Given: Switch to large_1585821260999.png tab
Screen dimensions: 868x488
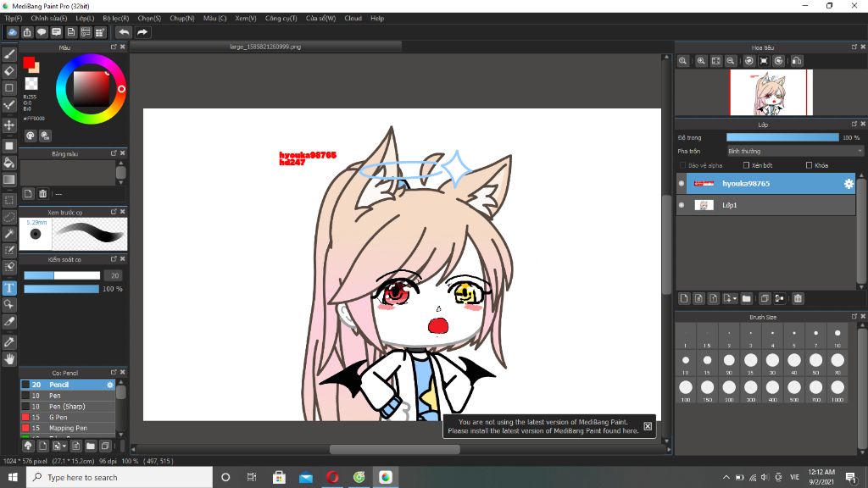Looking at the screenshot, I should click(265, 47).
